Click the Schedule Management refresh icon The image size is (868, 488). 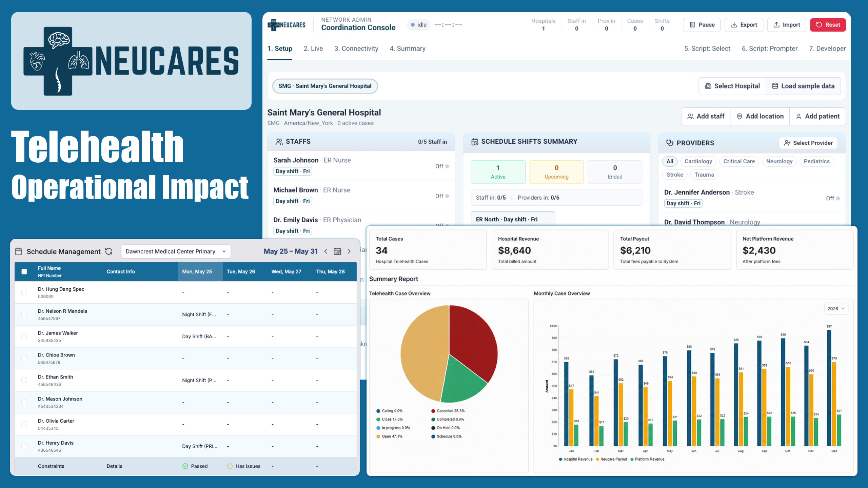point(109,251)
